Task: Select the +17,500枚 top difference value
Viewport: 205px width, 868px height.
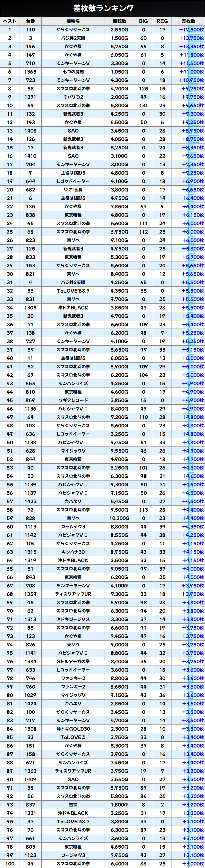Action: [191, 30]
